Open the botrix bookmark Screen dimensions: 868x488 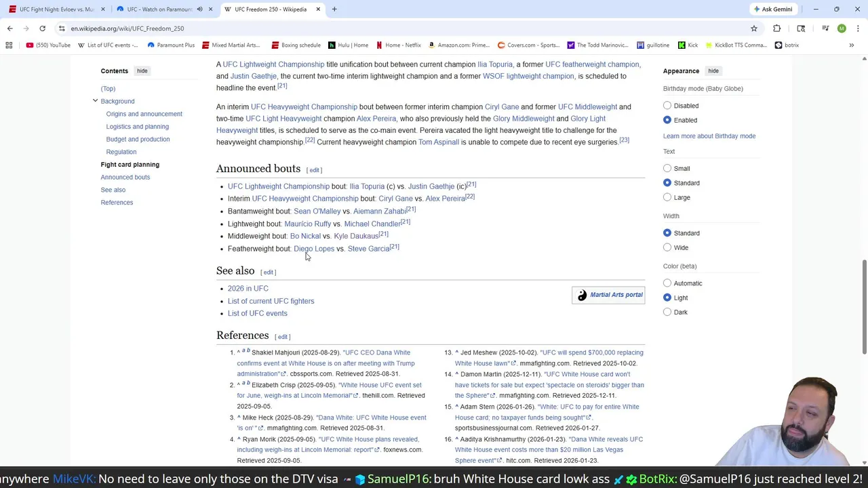tap(787, 45)
